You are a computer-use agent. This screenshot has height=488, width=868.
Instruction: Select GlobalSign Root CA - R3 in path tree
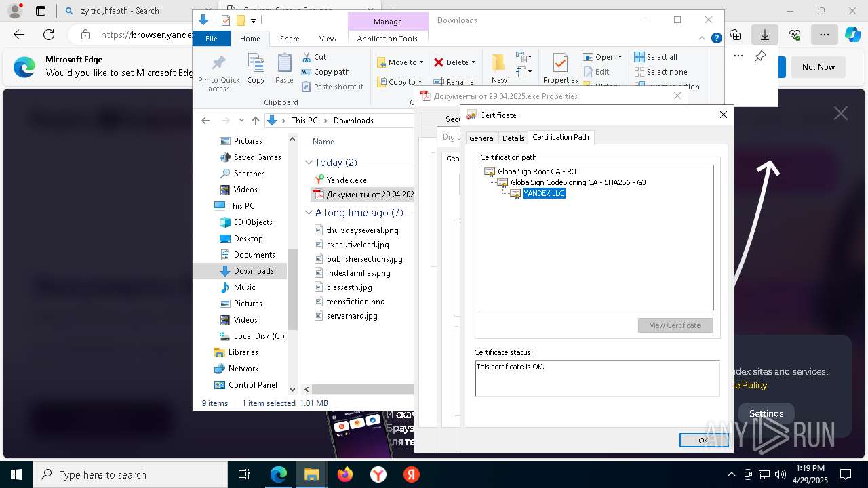536,171
